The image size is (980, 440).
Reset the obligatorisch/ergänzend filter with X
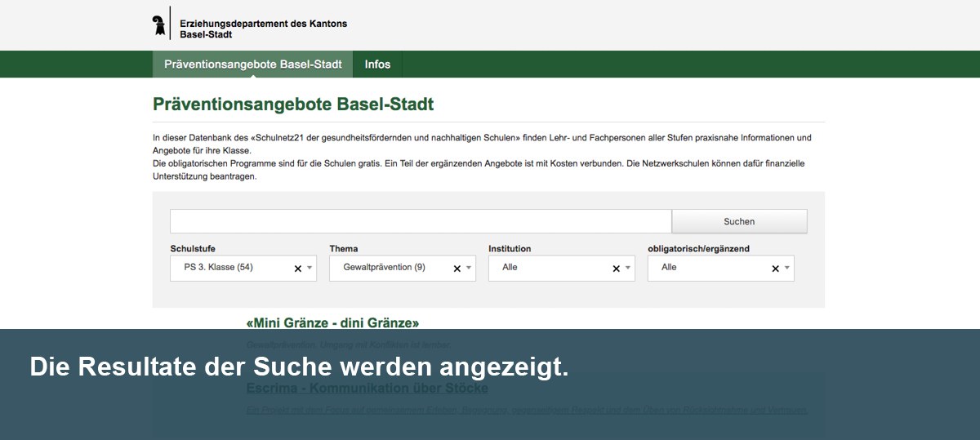tap(776, 269)
